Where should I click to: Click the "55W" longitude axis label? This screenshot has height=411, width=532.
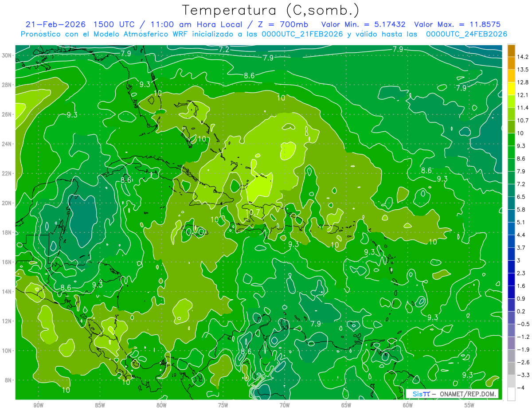pyautogui.click(x=469, y=405)
